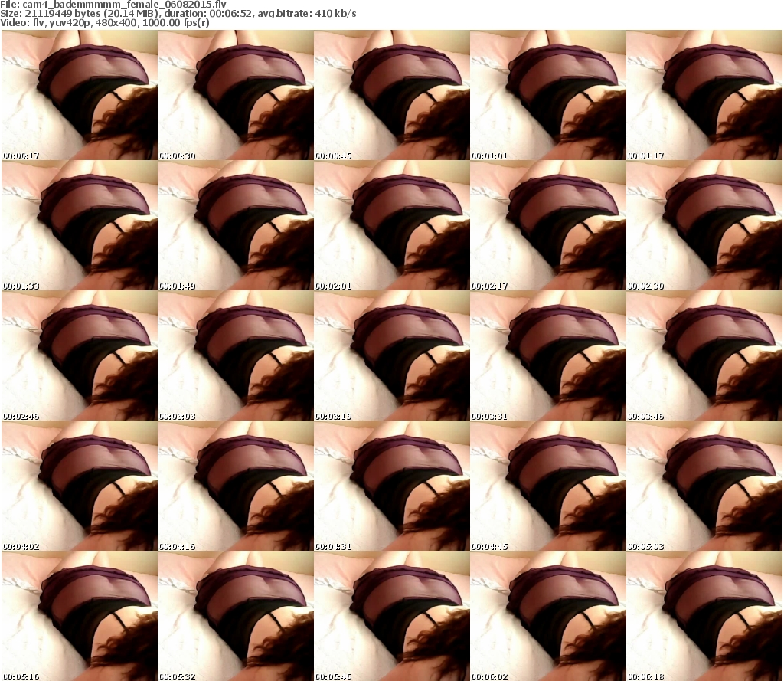Click the thumbnail marked 00:03:15
Screen dimensions: 784x681
(391, 355)
